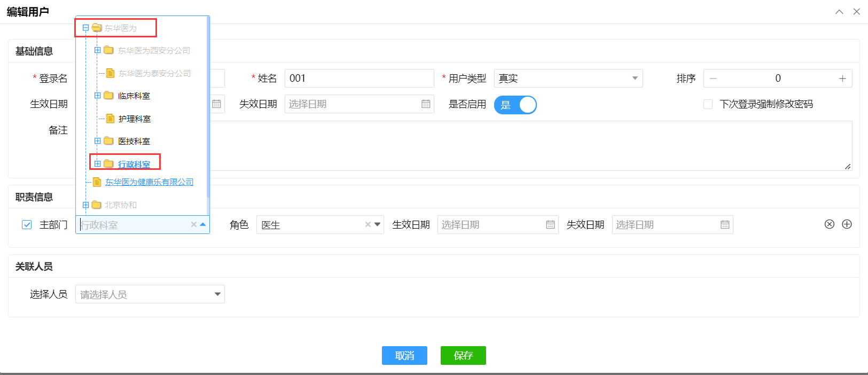Click the 东华医为泰安分公司 document icon
The height and width of the screenshot is (375, 868).
[x=111, y=73]
